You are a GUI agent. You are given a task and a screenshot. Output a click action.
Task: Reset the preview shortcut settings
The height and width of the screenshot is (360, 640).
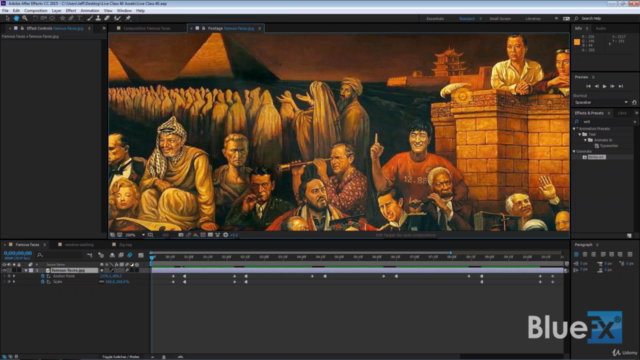634,102
